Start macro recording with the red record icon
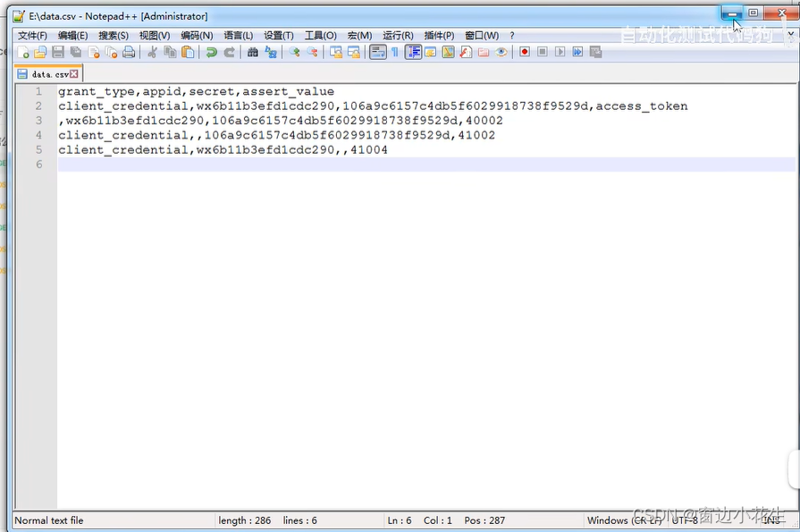Screen dimensions: 800x532 (x=526, y=52)
